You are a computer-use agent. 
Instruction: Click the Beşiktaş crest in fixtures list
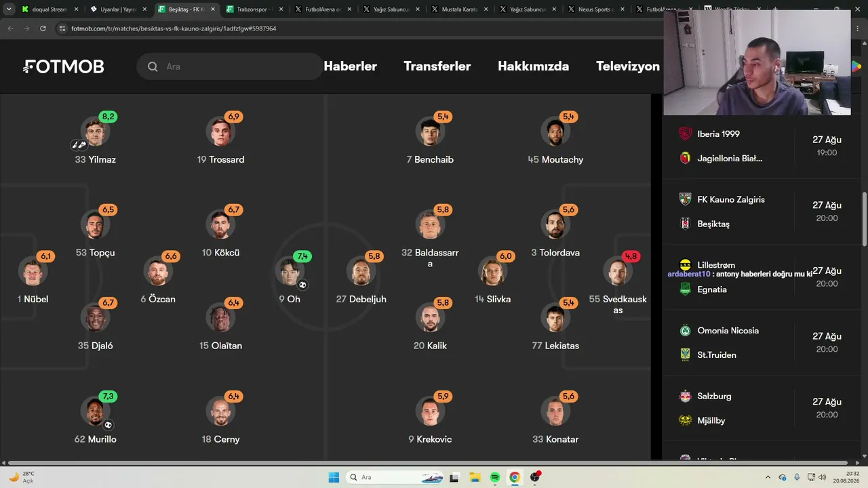pos(685,224)
